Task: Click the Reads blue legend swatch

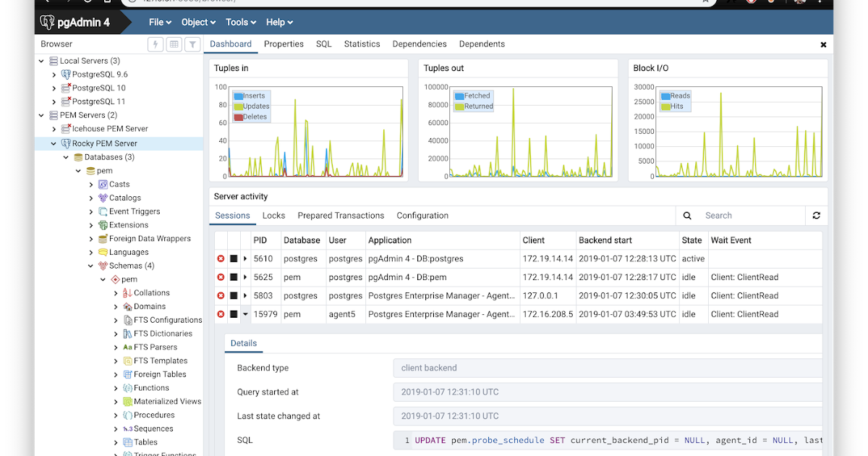Action: (665, 96)
